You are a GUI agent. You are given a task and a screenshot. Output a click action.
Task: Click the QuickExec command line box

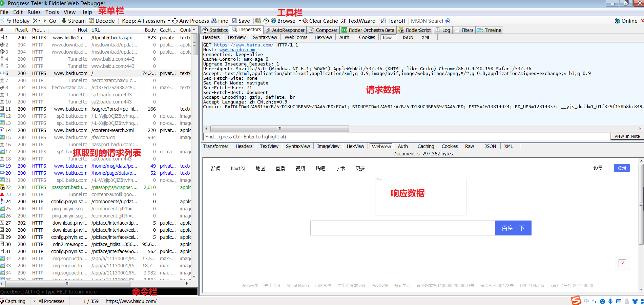tap(99, 292)
